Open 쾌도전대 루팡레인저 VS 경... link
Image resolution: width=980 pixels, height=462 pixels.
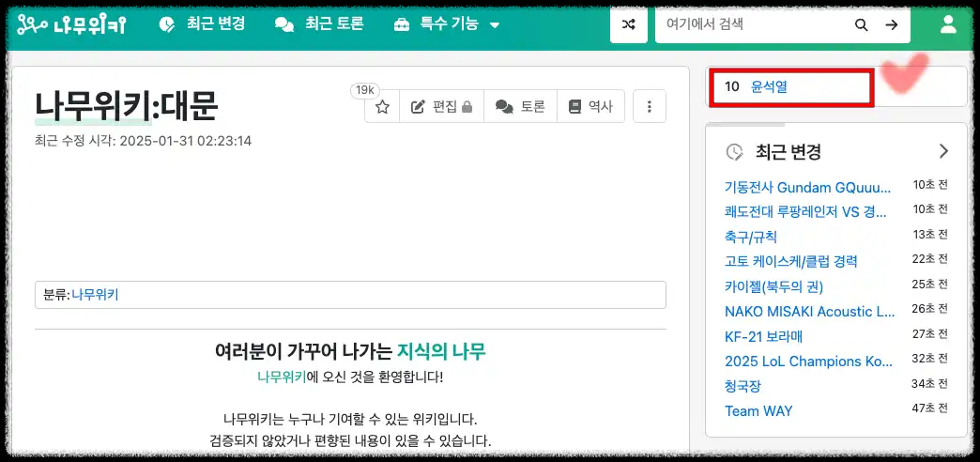(805, 212)
